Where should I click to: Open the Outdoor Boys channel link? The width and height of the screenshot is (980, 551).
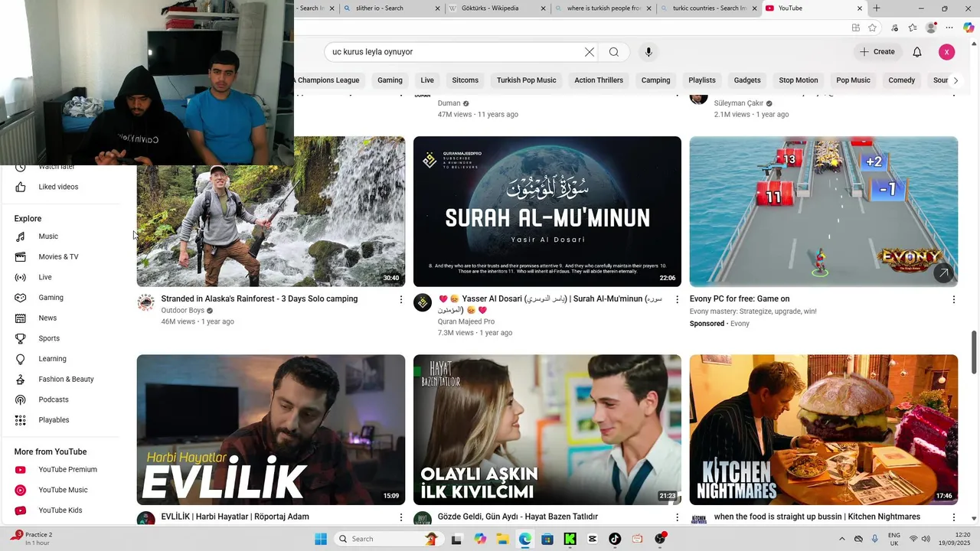(x=182, y=311)
